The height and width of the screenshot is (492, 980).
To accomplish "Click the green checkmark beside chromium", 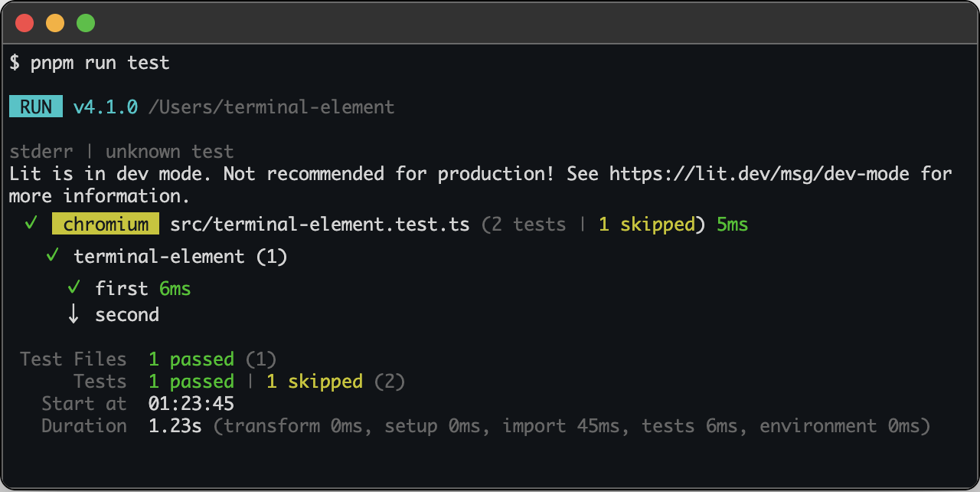I will 32,224.
